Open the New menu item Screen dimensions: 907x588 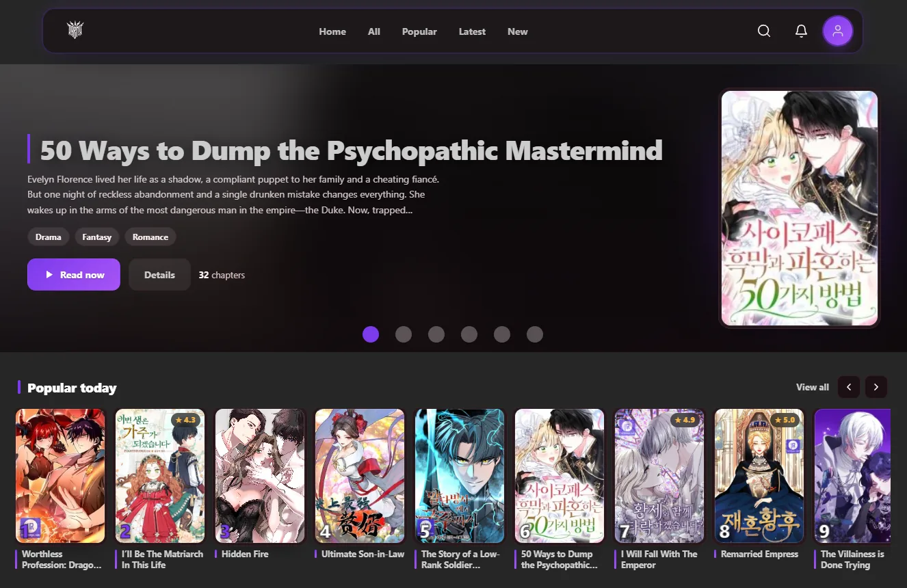pyautogui.click(x=518, y=31)
